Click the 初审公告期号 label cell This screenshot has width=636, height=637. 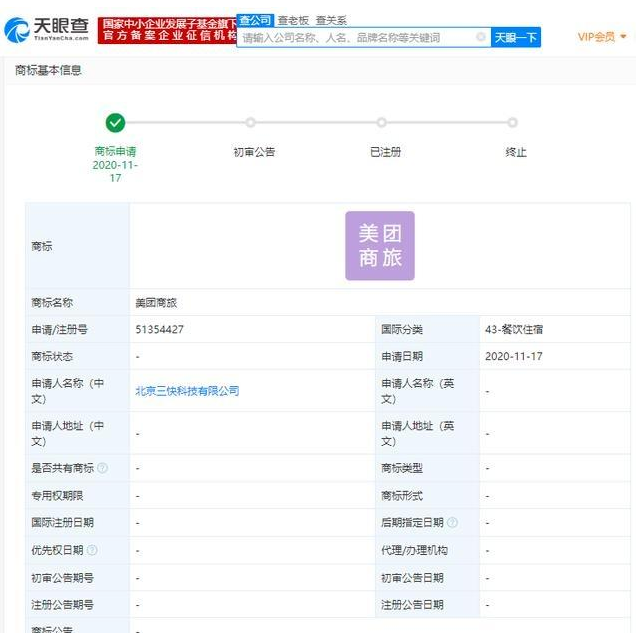pos(78,578)
